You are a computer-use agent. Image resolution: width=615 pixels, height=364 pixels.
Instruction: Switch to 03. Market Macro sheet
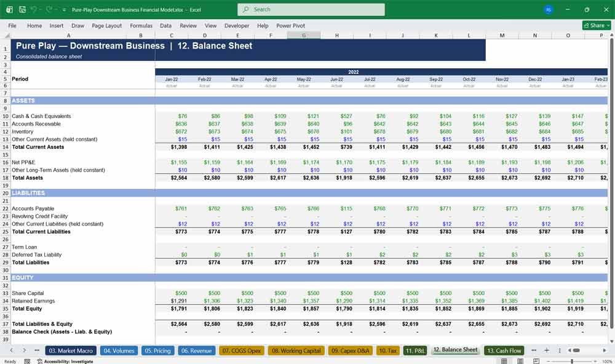click(x=71, y=350)
